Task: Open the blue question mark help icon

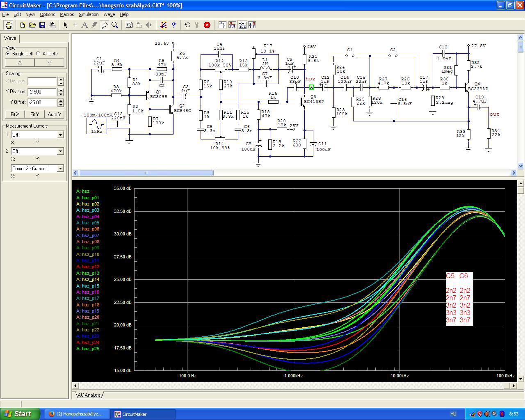Action: point(173,25)
